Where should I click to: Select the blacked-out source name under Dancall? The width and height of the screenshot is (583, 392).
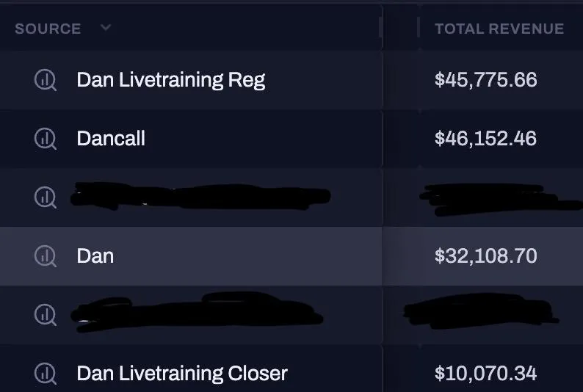click(x=200, y=196)
